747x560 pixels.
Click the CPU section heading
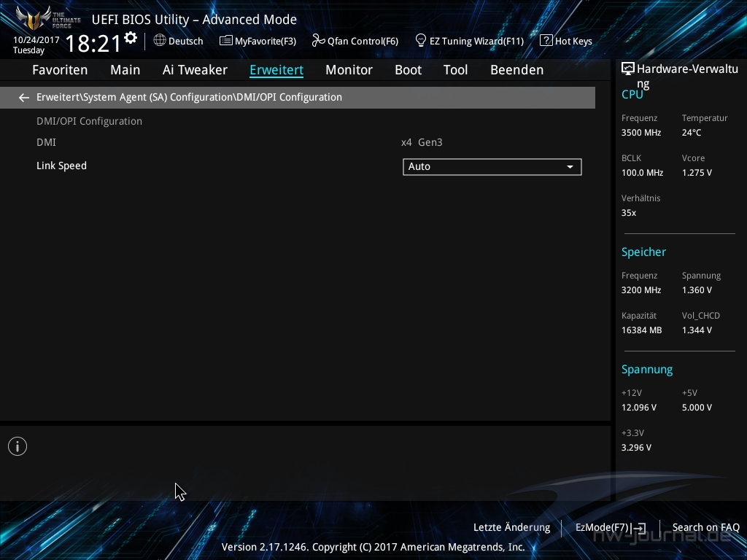[632, 95]
